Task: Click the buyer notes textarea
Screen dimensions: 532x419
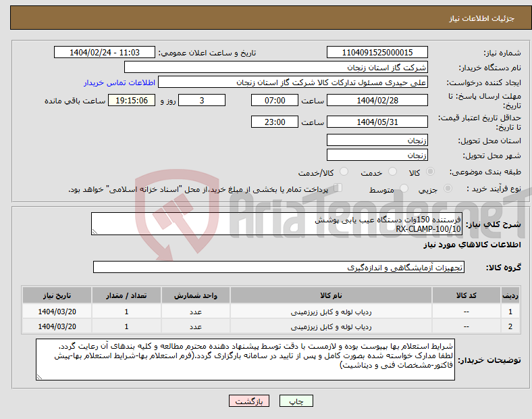Action: (245, 360)
